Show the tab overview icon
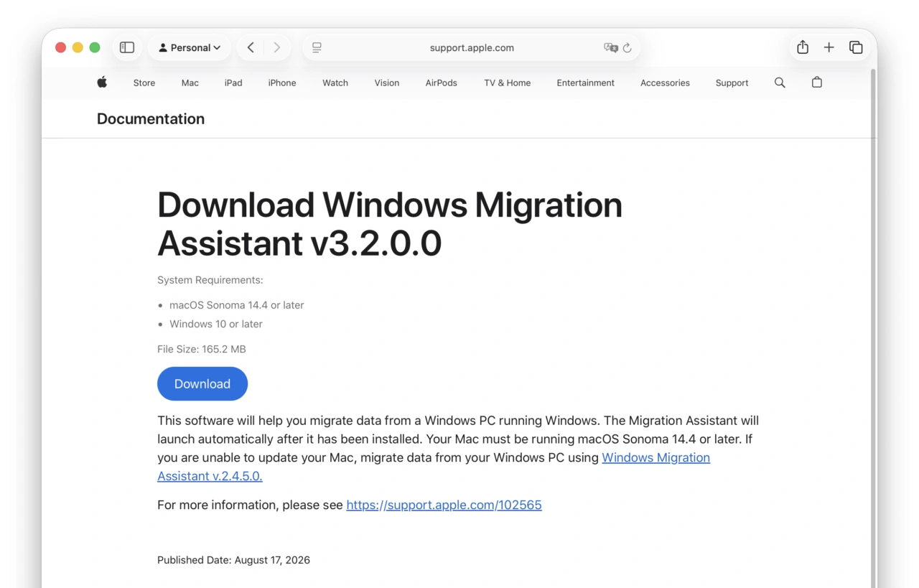919x588 pixels. [x=856, y=47]
